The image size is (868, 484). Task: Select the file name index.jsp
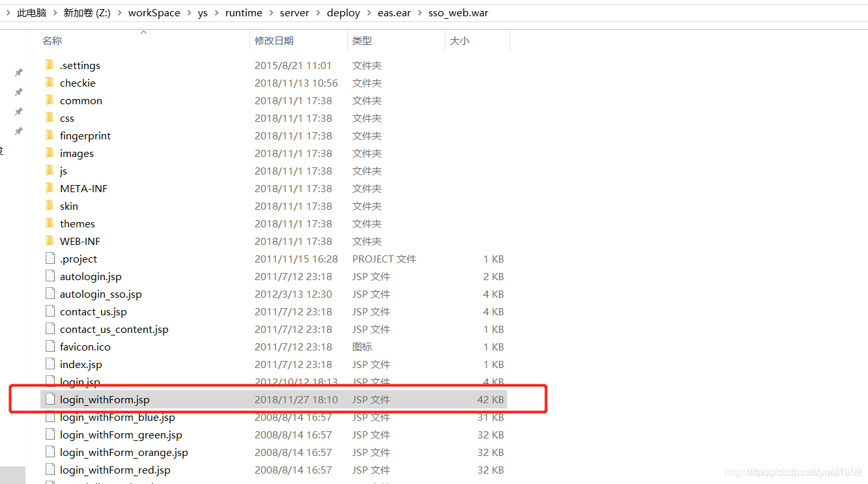[81, 364]
